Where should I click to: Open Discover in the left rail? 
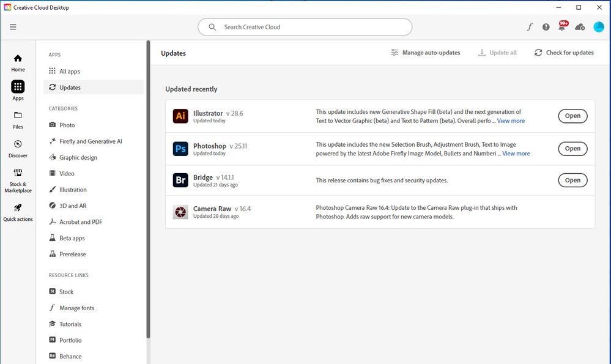point(18,149)
